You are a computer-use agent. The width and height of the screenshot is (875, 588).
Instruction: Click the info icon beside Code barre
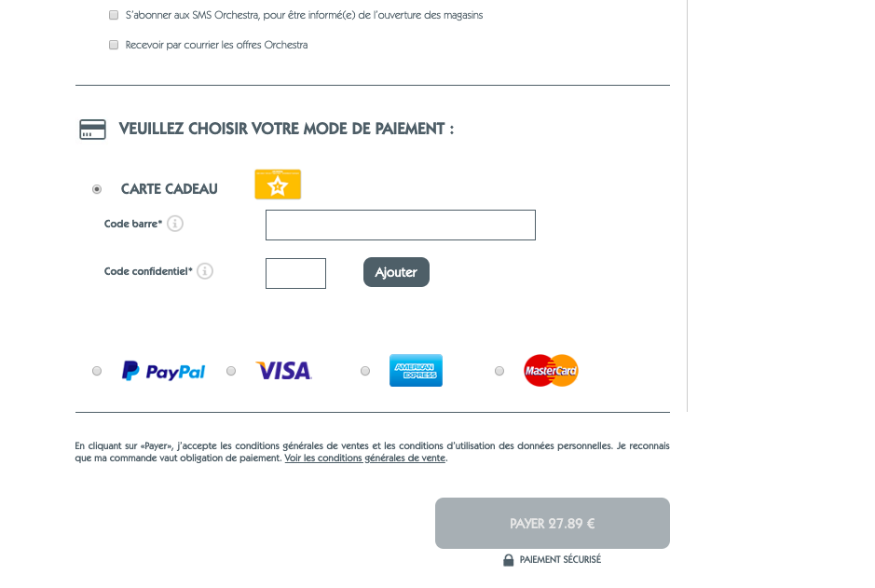coord(174,224)
